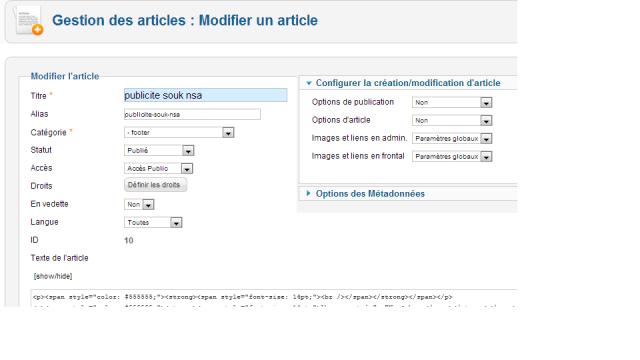
Task: Click the Droits label
Action: pyautogui.click(x=41, y=186)
